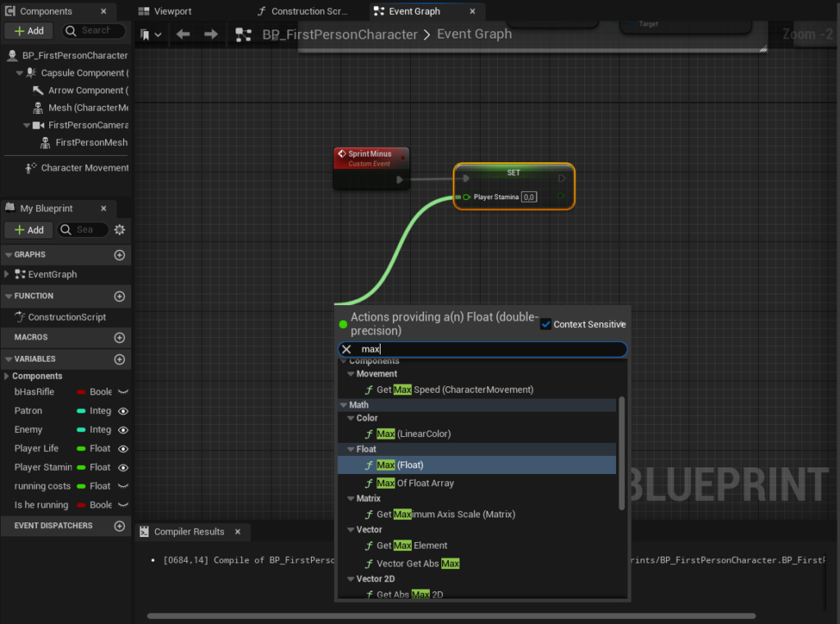Toggle visibility eye for Patron variable
Image resolution: width=840 pixels, height=624 pixels.
pyautogui.click(x=123, y=411)
